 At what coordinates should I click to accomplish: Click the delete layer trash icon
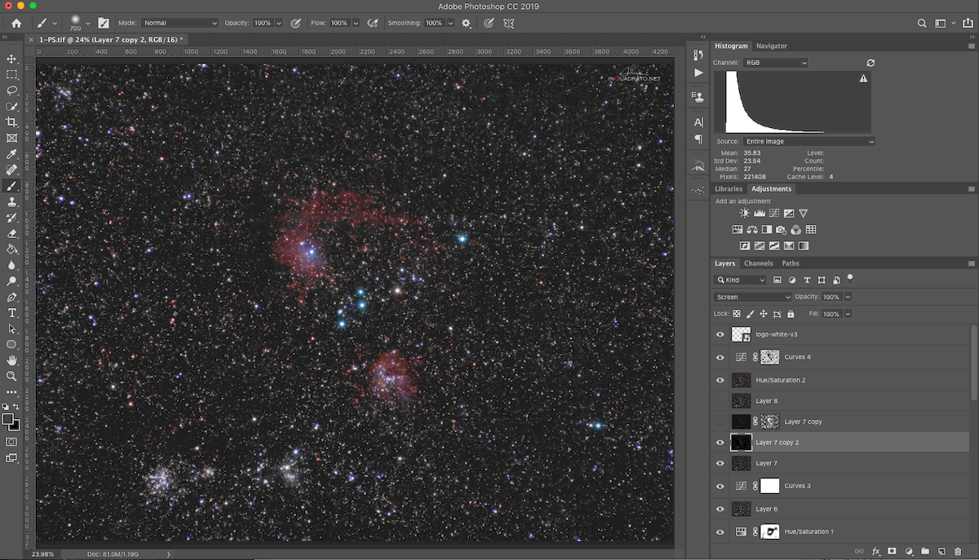[958, 552]
